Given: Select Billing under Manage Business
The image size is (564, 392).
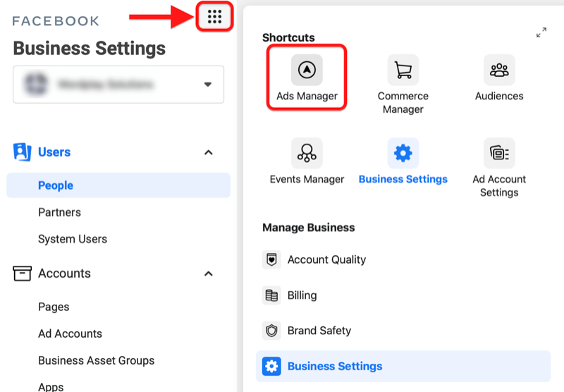Looking at the screenshot, I should click(302, 295).
